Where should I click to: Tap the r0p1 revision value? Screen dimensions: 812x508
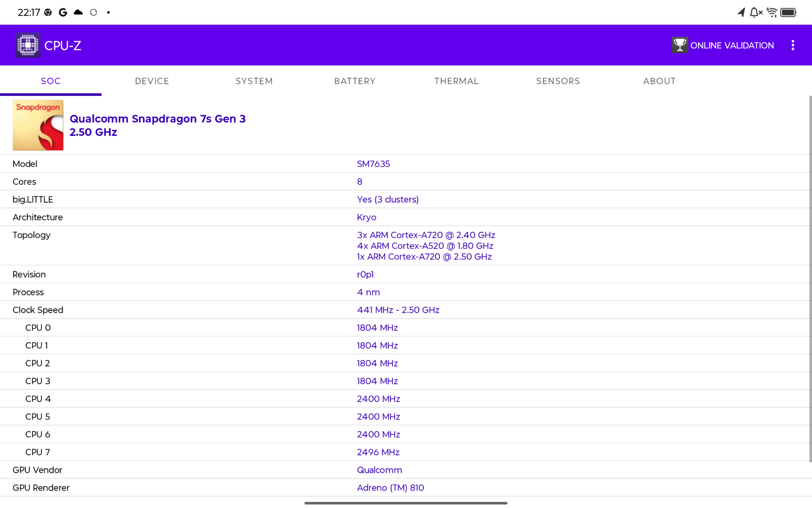[x=366, y=275]
